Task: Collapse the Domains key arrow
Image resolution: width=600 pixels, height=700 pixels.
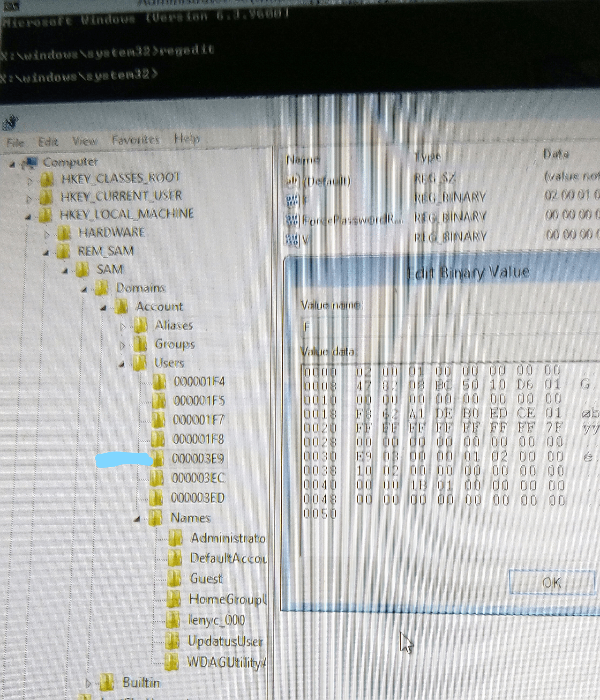Action: (x=84, y=290)
